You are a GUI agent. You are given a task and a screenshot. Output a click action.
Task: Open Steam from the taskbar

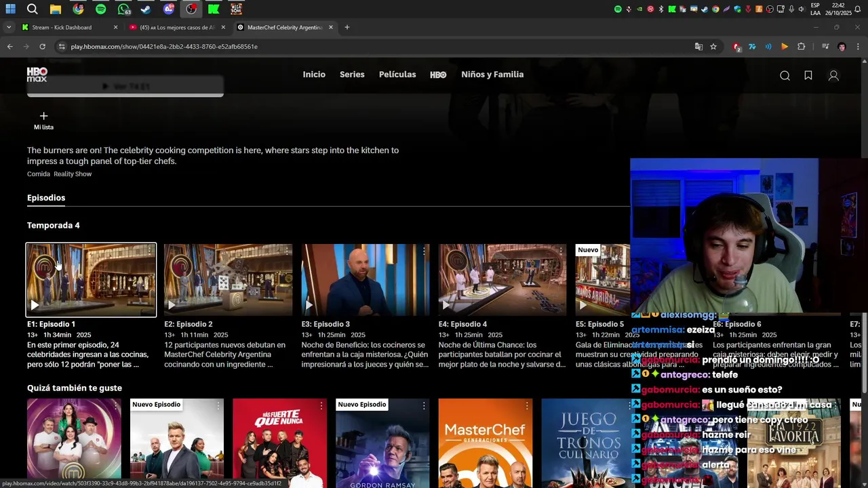tap(146, 9)
